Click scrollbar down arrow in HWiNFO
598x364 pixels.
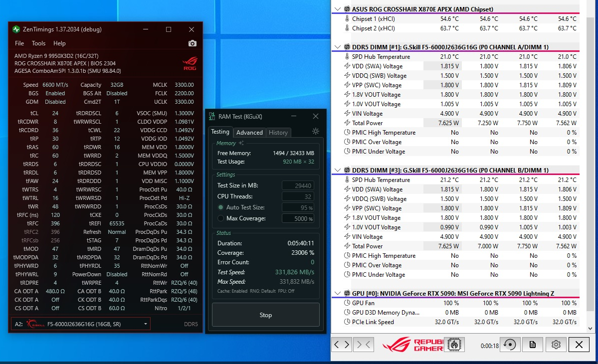tap(591, 328)
